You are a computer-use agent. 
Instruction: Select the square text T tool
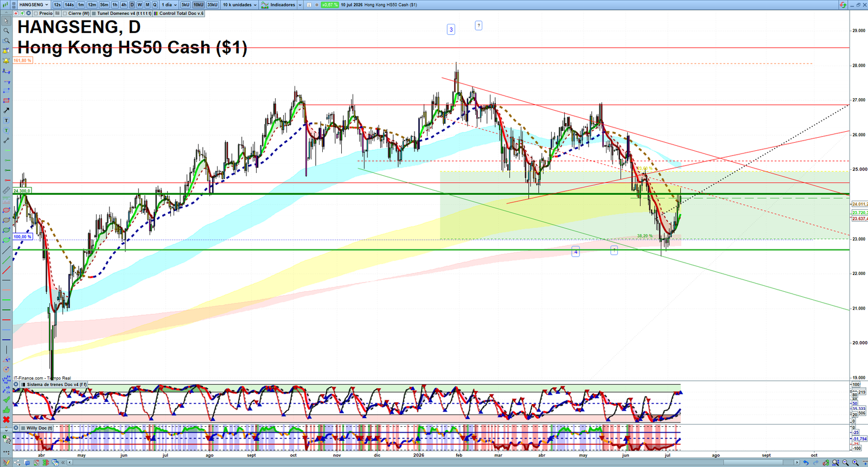click(6, 120)
